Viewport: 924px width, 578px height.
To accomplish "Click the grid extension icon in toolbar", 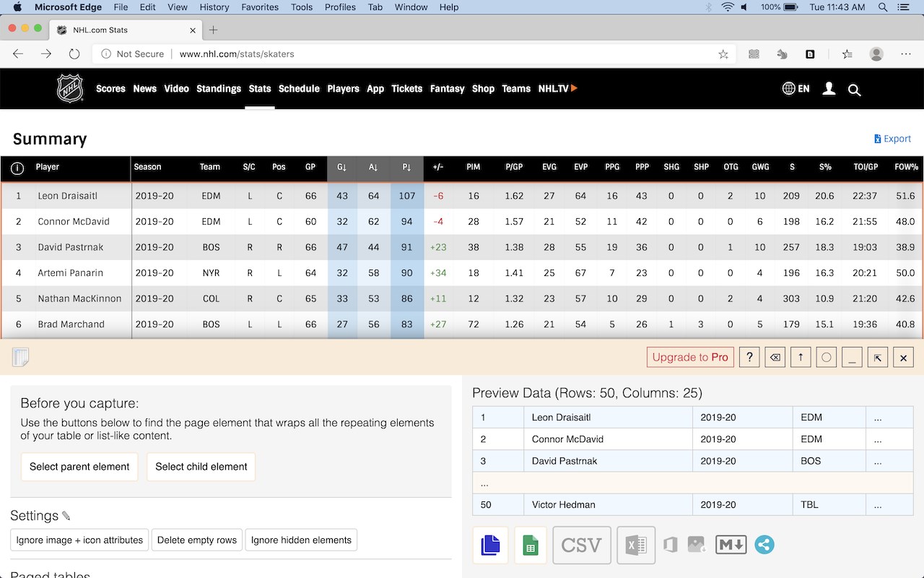I will coord(754,54).
